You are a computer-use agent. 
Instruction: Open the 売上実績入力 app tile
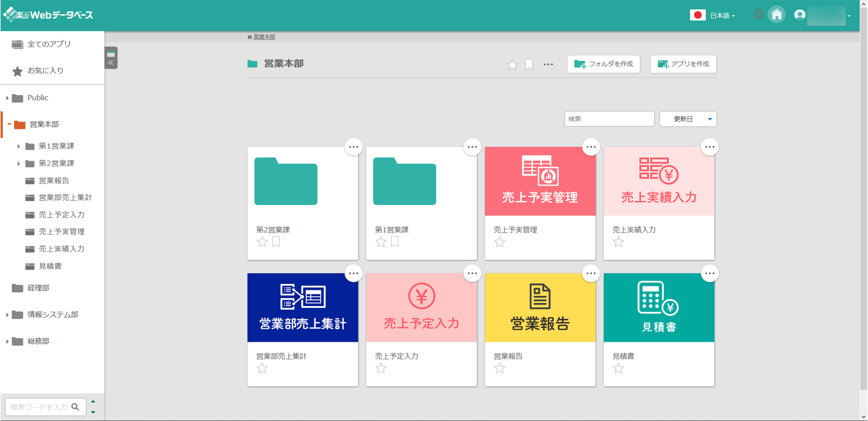point(658,181)
